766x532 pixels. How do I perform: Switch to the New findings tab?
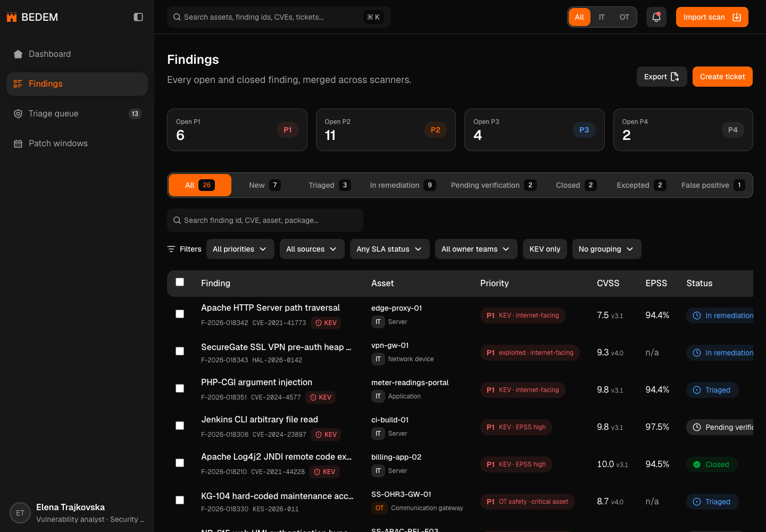coord(265,185)
